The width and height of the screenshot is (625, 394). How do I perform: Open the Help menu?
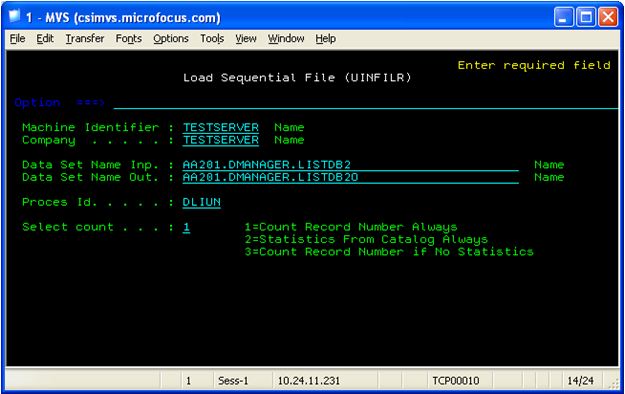326,39
